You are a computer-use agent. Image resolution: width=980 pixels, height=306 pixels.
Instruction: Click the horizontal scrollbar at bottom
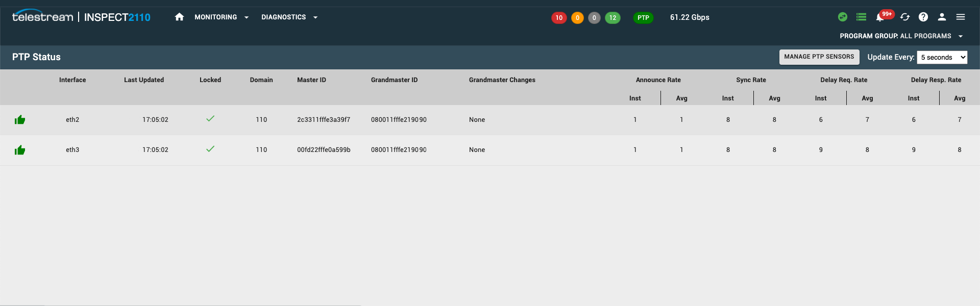click(x=181, y=305)
